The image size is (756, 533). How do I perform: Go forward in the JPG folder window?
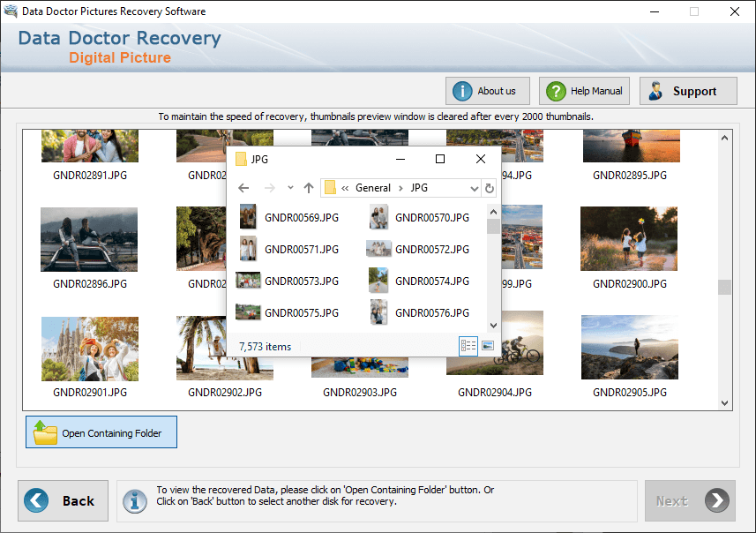(x=270, y=188)
